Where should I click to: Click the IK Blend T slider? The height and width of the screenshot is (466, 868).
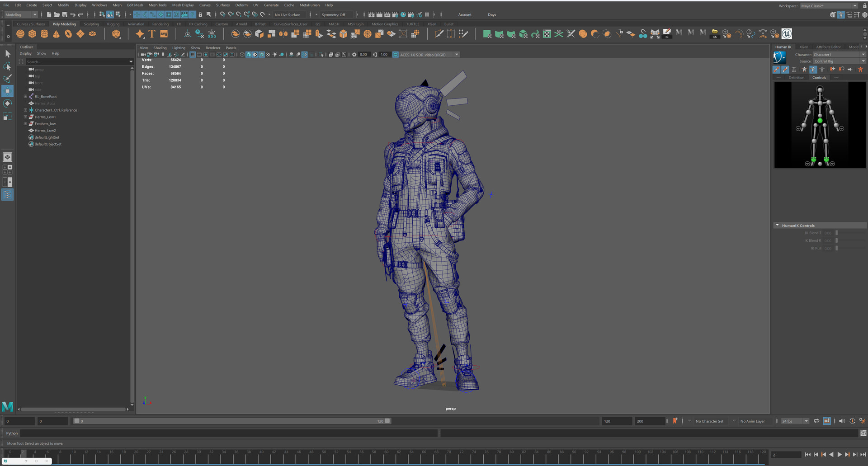tap(837, 233)
